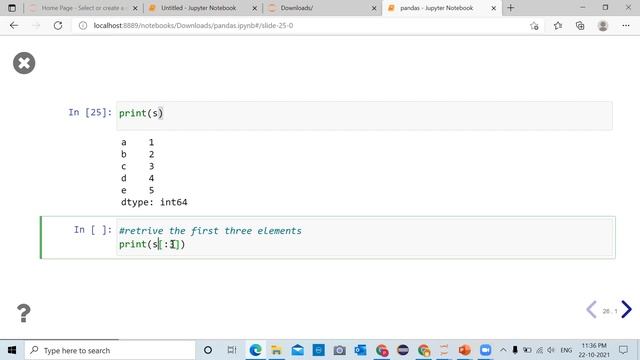Select the print(s) code cell

pyautogui.click(x=364, y=116)
